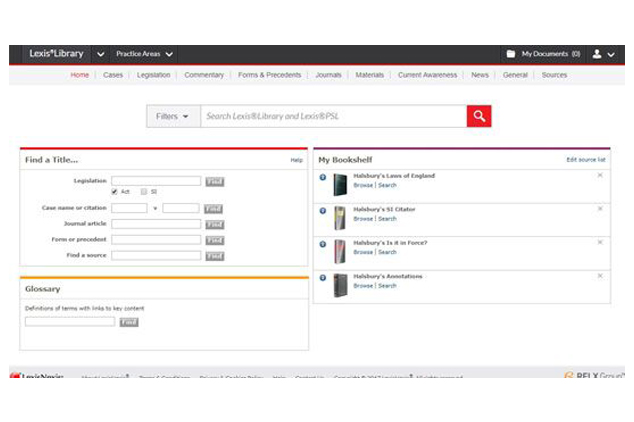Expand the Lexis Library product menu
This screenshot has width=634, height=422.
click(x=101, y=54)
